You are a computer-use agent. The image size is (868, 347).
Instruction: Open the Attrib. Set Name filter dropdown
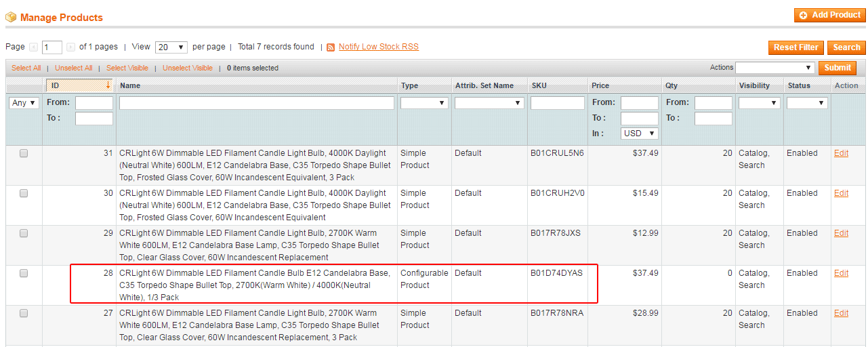point(489,103)
